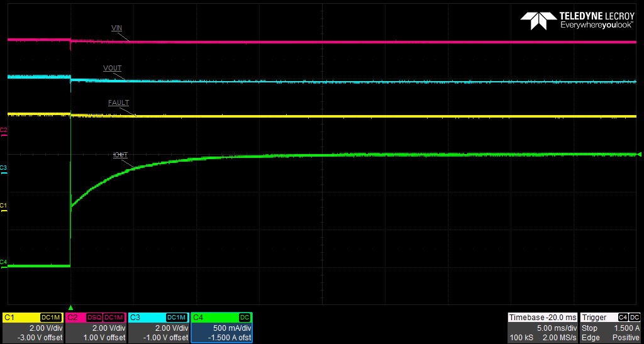Click the C3 ground marker on left edge
This screenshot has width=644, height=344.
tap(3, 169)
